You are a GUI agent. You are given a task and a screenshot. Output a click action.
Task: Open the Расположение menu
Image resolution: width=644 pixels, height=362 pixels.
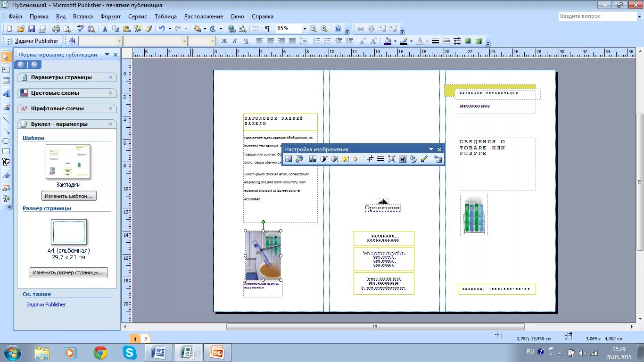204,16
